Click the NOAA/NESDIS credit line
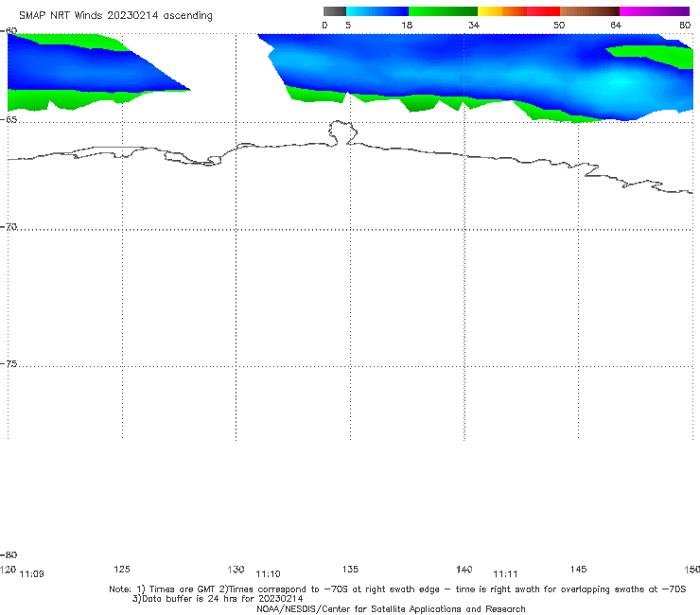 pyautogui.click(x=391, y=608)
